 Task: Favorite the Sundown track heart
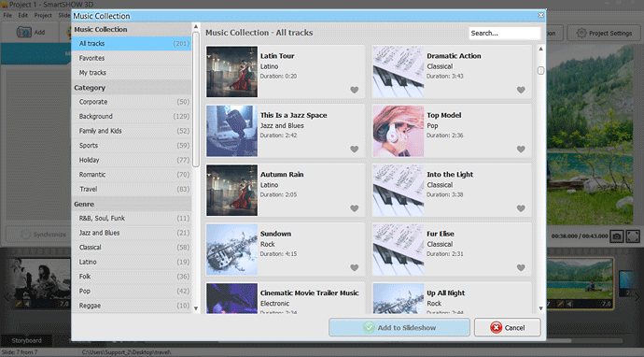[355, 267]
